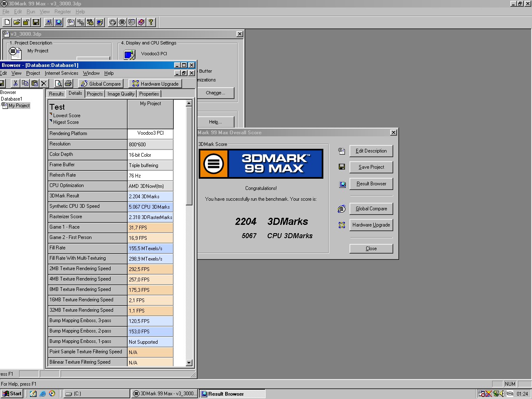This screenshot has height=399, width=532.
Task: Switch to the Results tab
Action: (56, 94)
